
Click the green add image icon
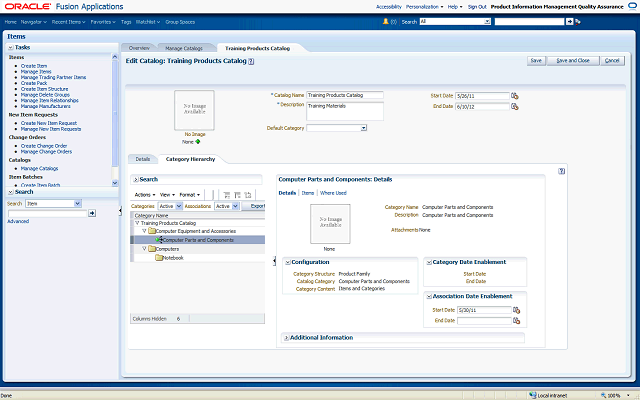click(x=198, y=142)
